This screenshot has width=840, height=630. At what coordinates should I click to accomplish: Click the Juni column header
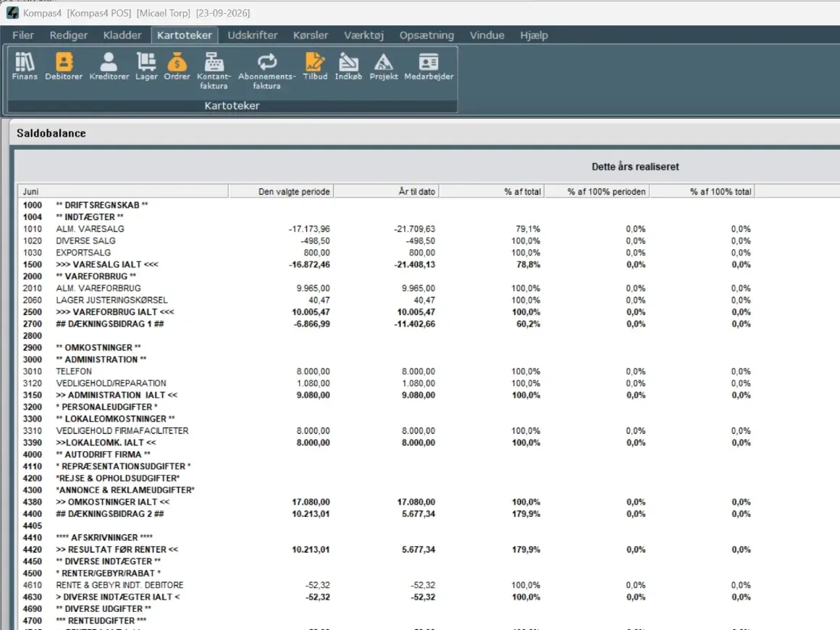click(x=123, y=191)
